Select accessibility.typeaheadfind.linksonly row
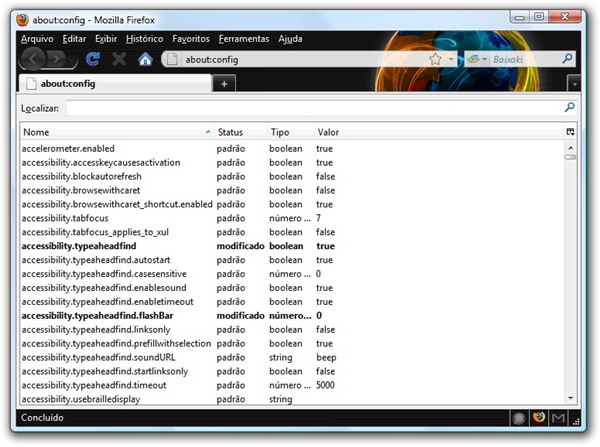 (292, 330)
